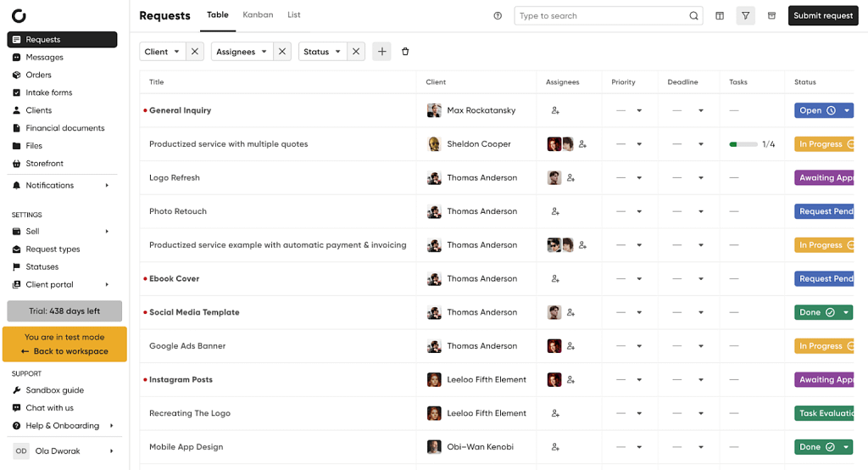Click Obi-Wan Kenobi's client avatar
Screen dimensions: 868x470
click(x=434, y=447)
